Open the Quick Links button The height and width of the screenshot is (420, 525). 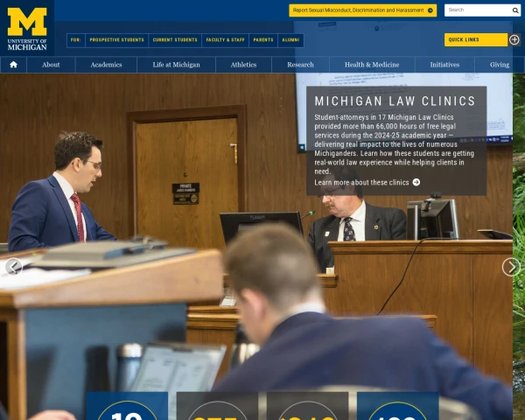click(x=476, y=40)
